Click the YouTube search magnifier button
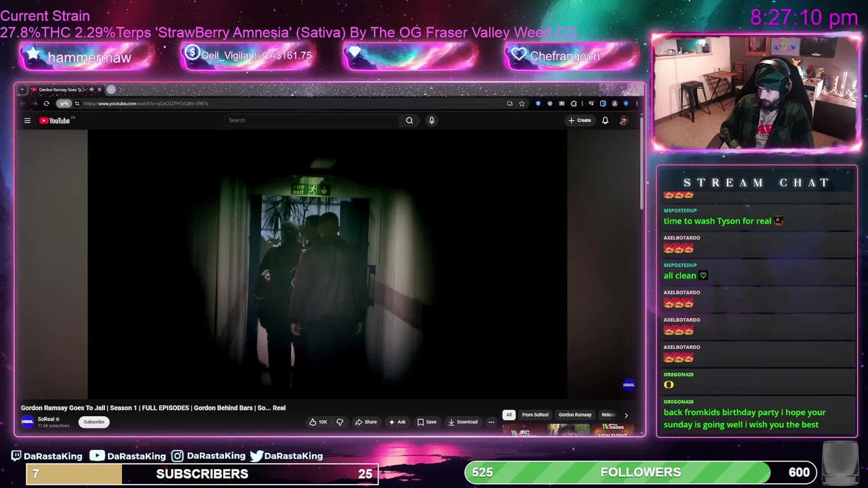 pyautogui.click(x=409, y=121)
